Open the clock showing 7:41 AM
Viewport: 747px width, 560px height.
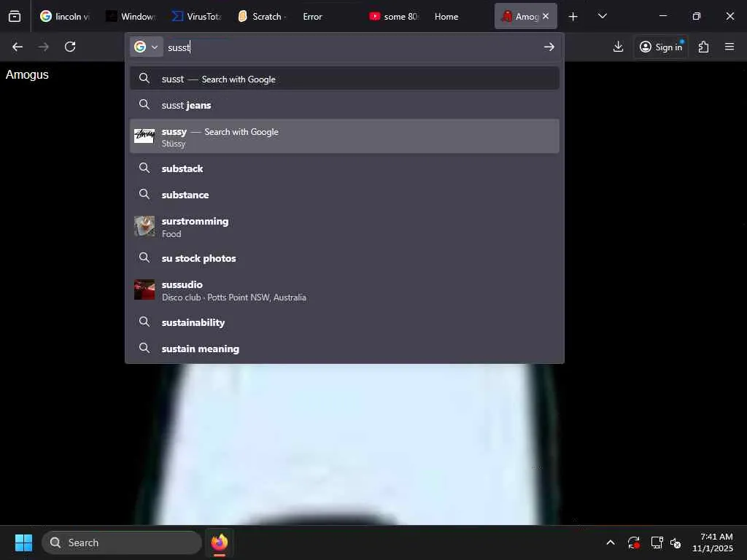click(713, 542)
